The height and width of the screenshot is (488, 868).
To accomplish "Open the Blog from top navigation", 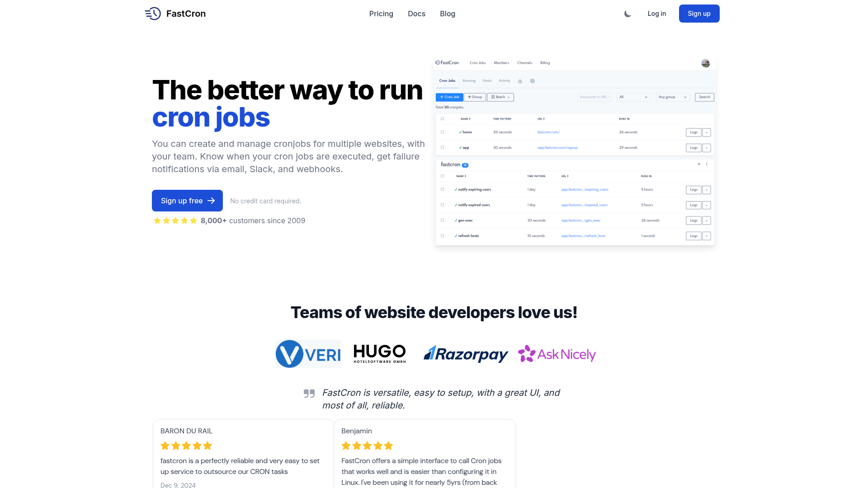I will (448, 14).
